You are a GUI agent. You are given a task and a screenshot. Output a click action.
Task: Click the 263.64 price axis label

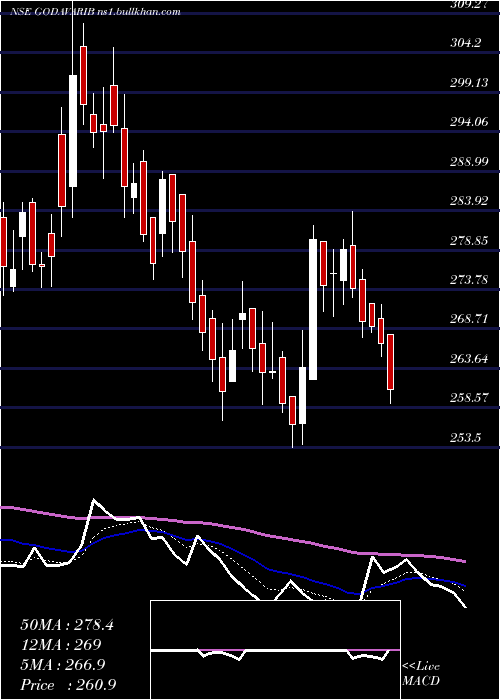tap(469, 359)
